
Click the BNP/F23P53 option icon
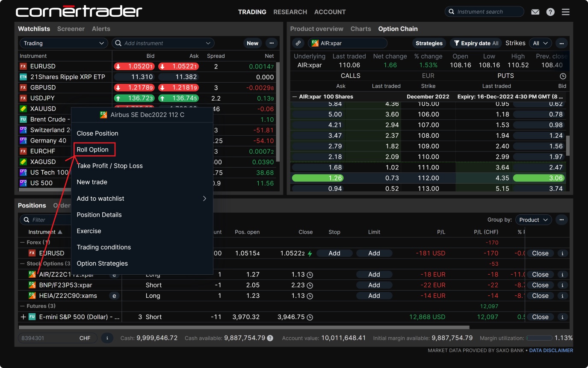point(32,285)
